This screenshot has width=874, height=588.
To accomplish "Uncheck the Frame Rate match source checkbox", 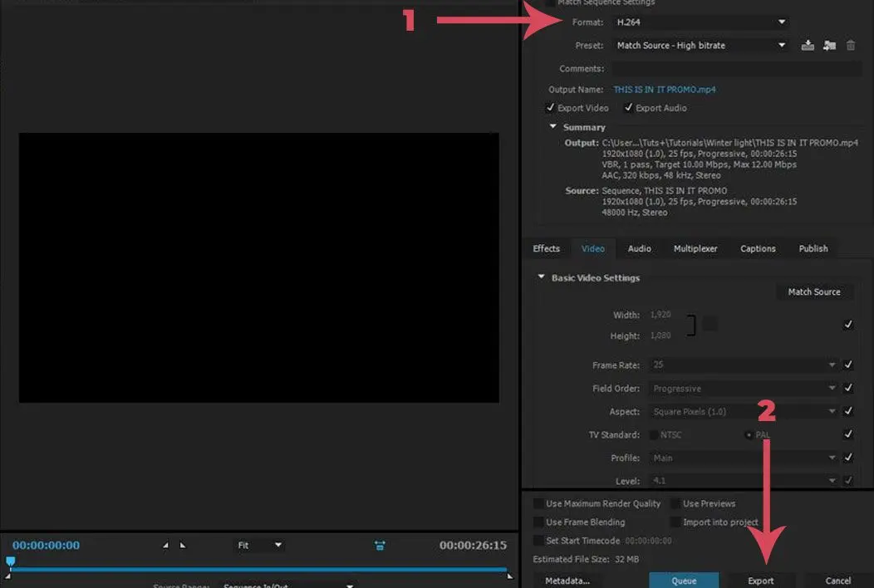I will (848, 365).
